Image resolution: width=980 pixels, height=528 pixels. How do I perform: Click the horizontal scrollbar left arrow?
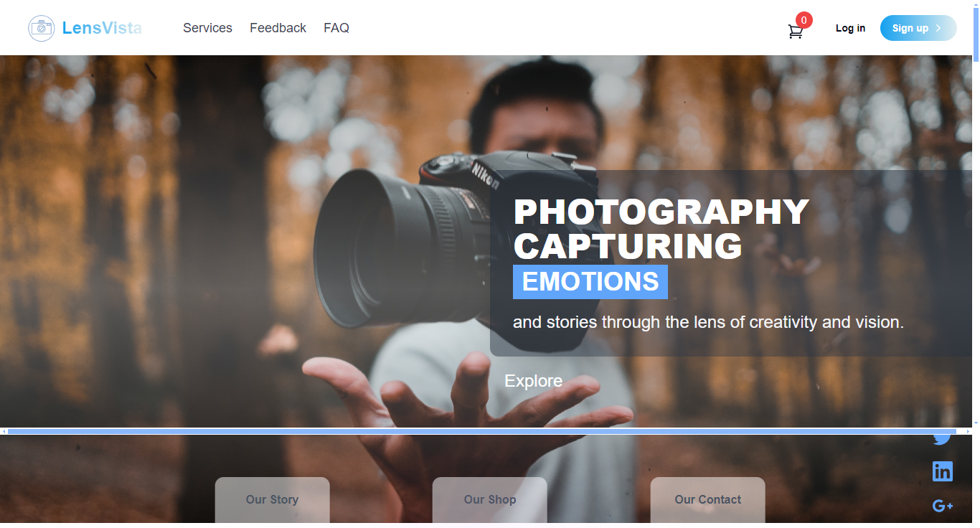[x=4, y=431]
